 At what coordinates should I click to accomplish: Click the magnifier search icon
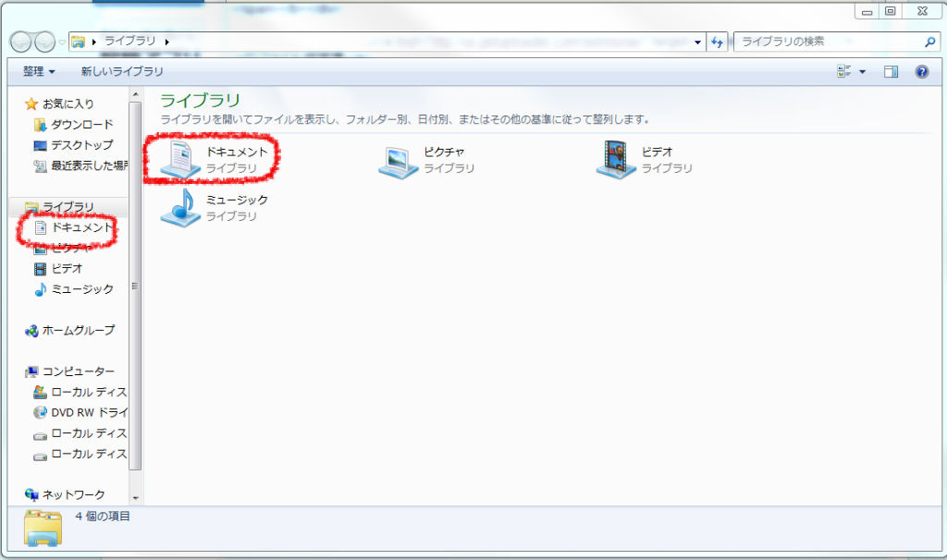coord(930,42)
